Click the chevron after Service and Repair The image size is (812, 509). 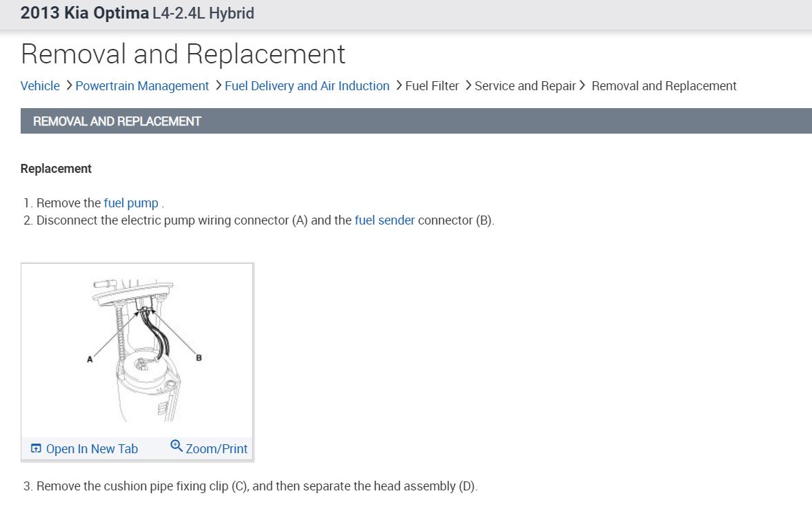(582, 86)
